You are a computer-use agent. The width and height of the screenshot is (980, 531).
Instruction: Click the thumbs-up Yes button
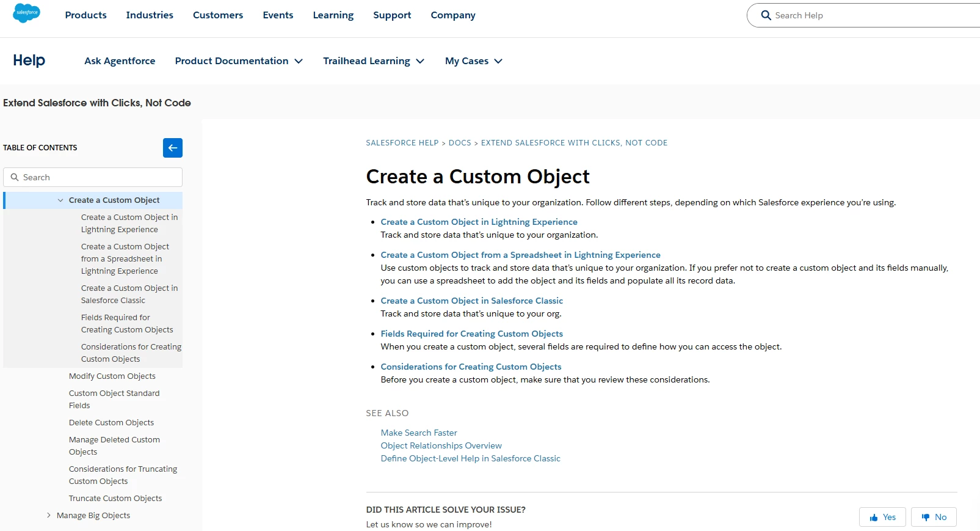pyautogui.click(x=882, y=517)
